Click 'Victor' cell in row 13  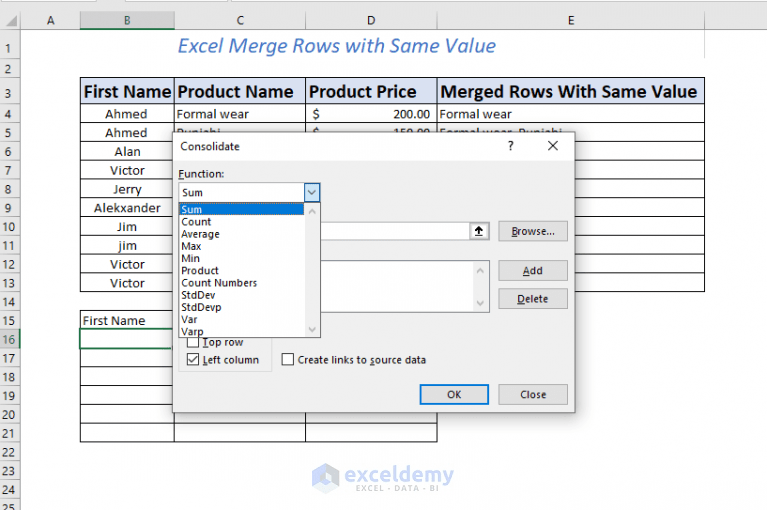[127, 283]
